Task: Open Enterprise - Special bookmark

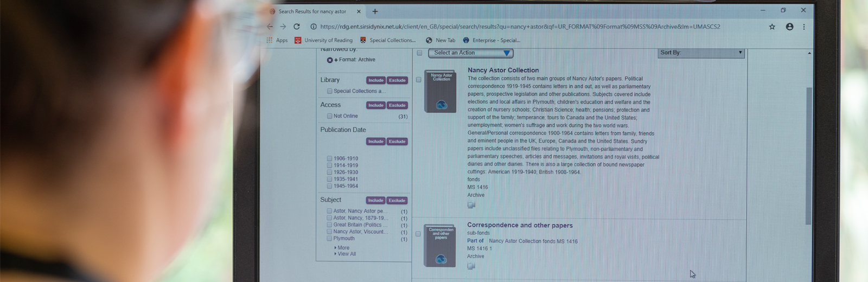Action: click(x=492, y=40)
